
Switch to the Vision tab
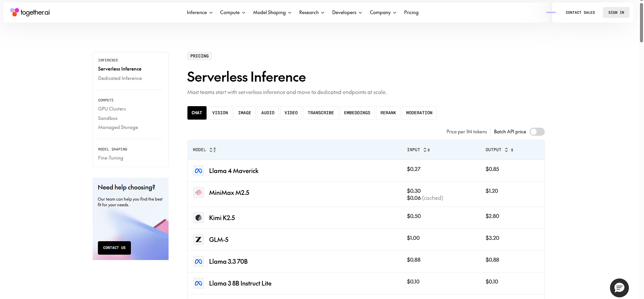tap(220, 113)
